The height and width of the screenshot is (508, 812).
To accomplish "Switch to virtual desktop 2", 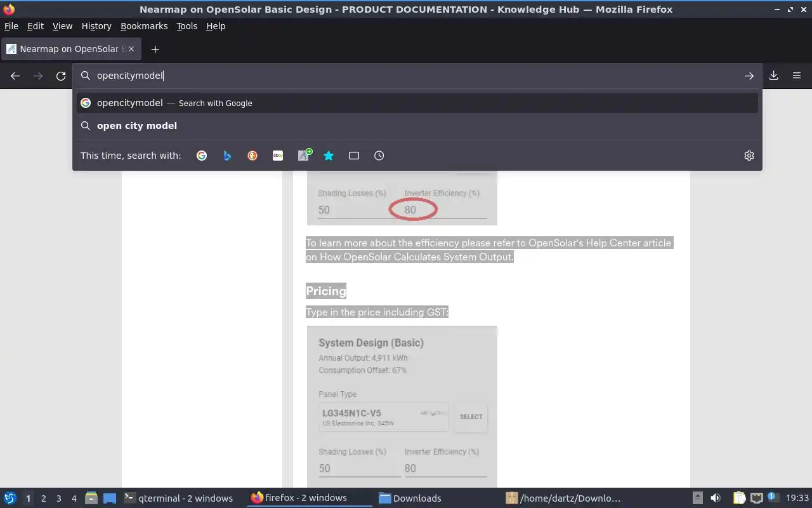I will 44,498.
